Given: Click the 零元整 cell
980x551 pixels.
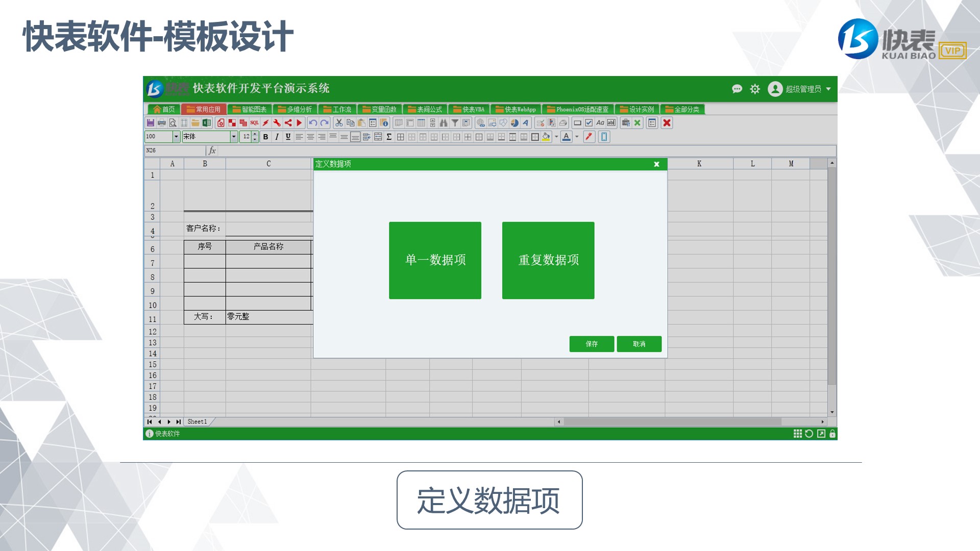Looking at the screenshot, I should coord(269,317).
